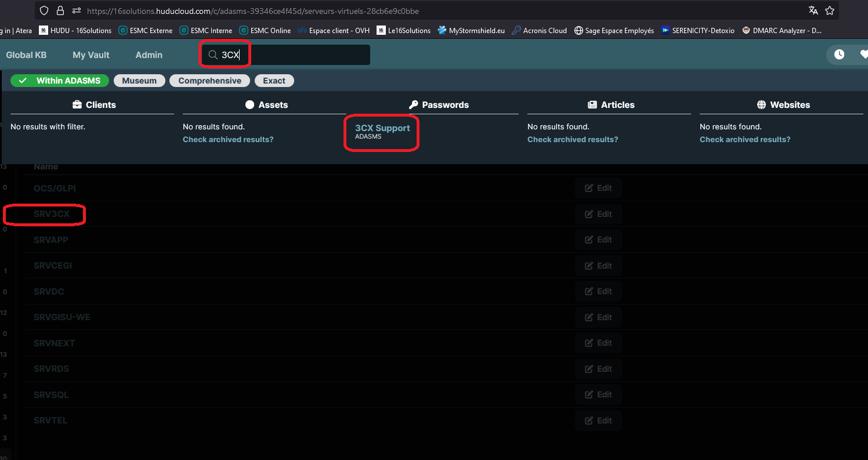This screenshot has width=868, height=460.
Task: Enable the Museum search filter
Action: (x=139, y=81)
